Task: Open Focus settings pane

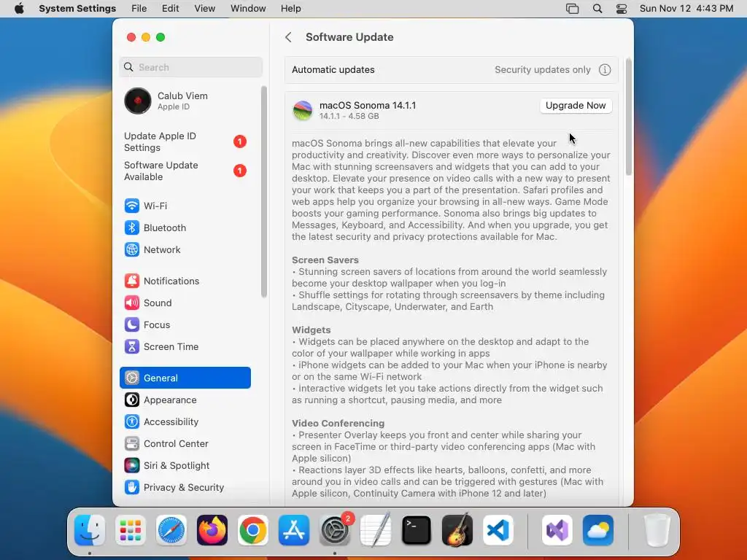Action: [x=185, y=324]
